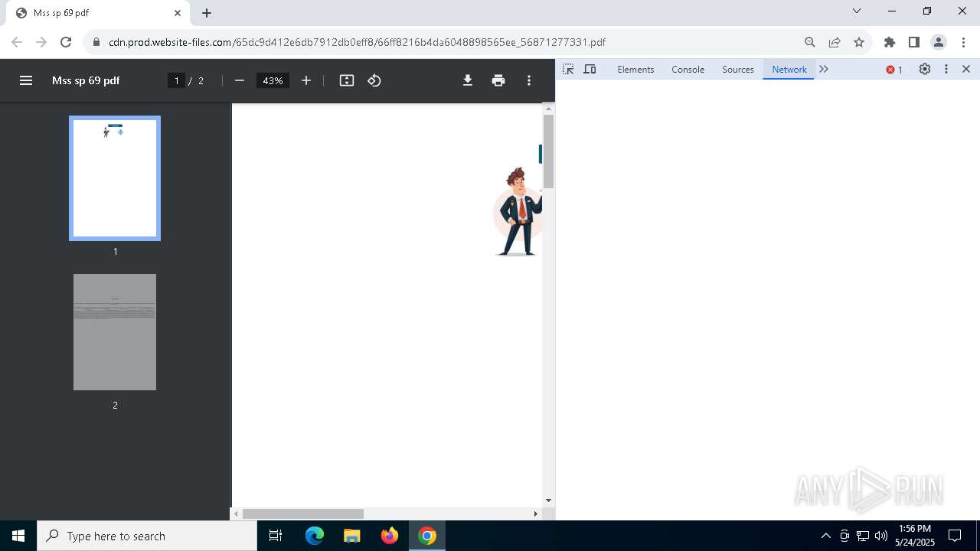Switch to the Console tab
The height and width of the screenshot is (551, 980).
688,69
